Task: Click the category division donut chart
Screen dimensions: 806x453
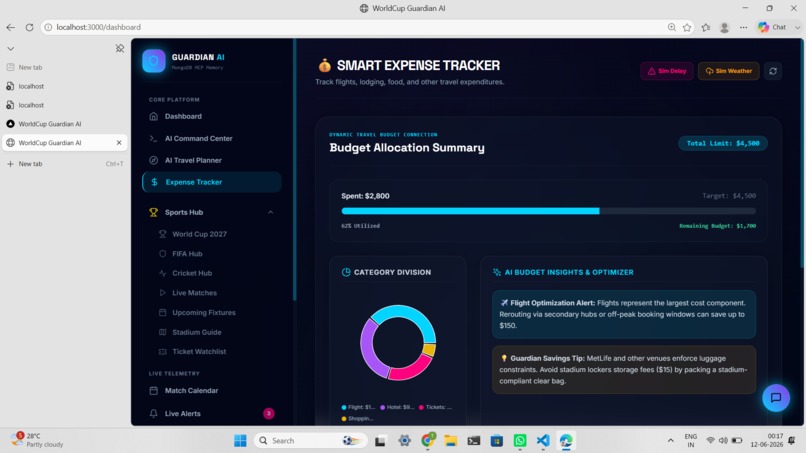Action: coord(398,343)
